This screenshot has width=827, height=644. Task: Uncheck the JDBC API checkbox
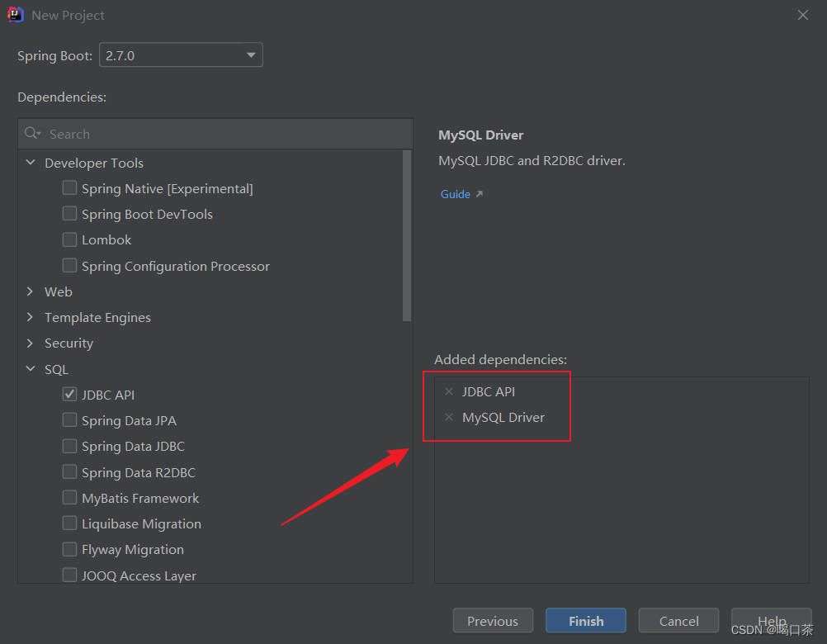pos(69,395)
